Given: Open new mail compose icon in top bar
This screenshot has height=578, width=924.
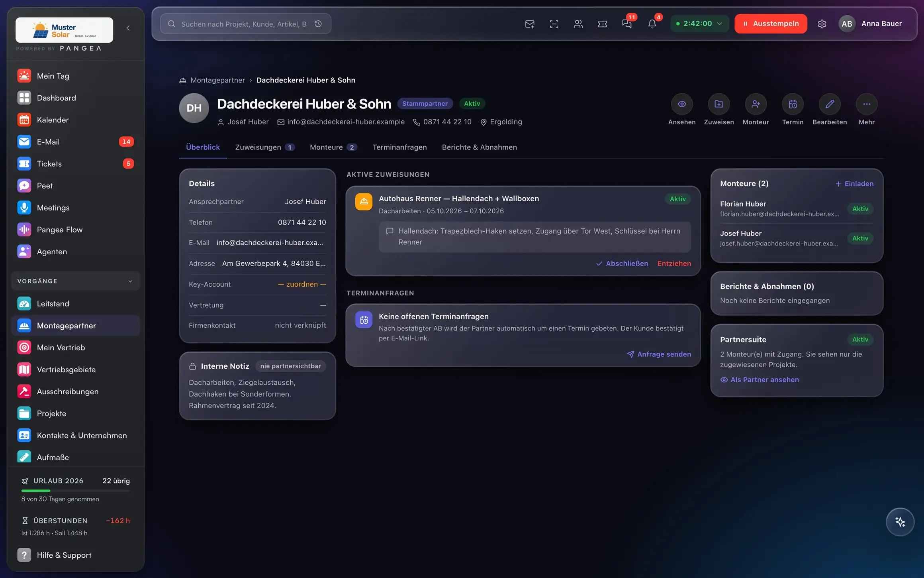Looking at the screenshot, I should pyautogui.click(x=530, y=24).
